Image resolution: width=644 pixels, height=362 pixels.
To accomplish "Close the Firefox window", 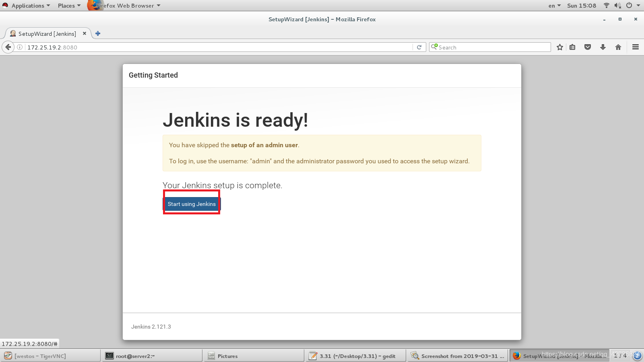I will 636,19.
